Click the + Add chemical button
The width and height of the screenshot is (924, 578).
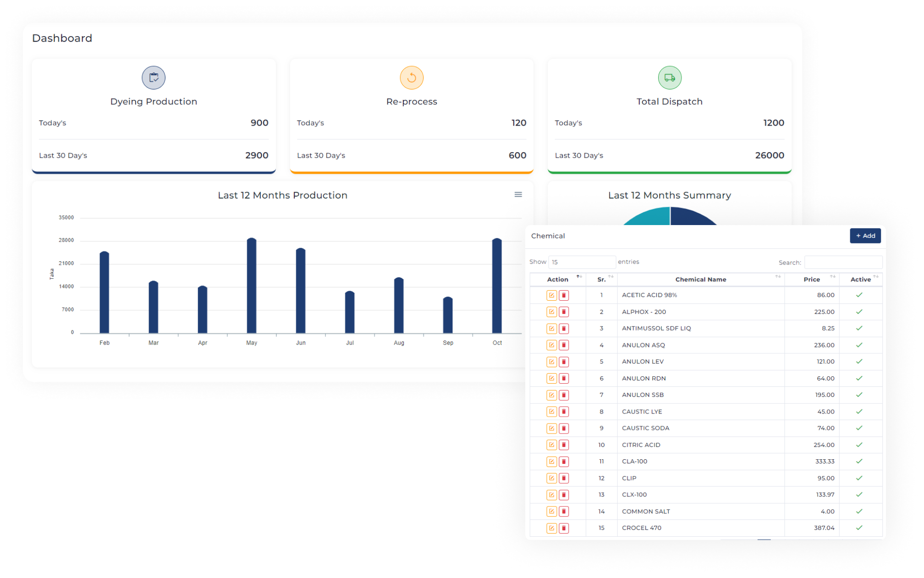tap(865, 236)
